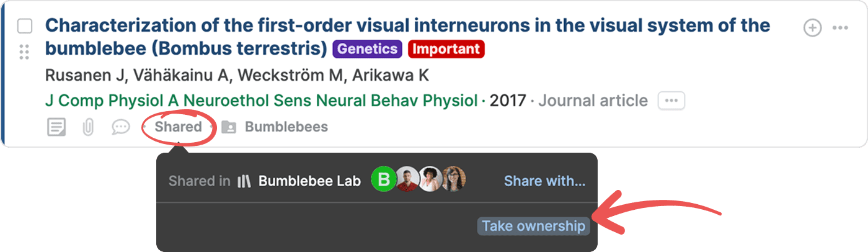868x252 pixels.
Task: Click the Genetics label tag
Action: (368, 48)
